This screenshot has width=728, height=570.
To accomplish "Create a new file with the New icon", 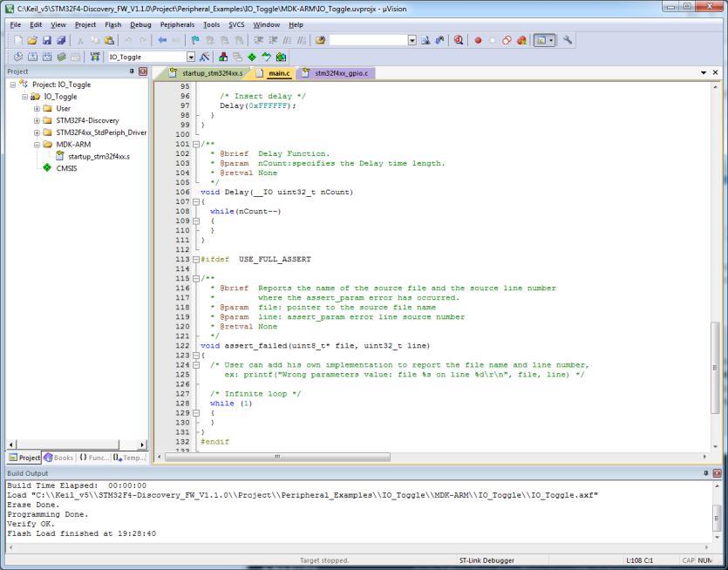I will pos(18,40).
